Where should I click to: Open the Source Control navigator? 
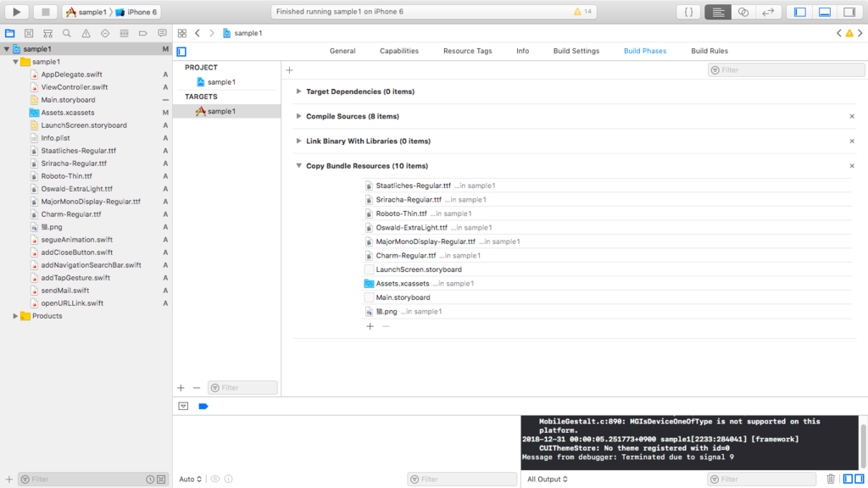(29, 33)
